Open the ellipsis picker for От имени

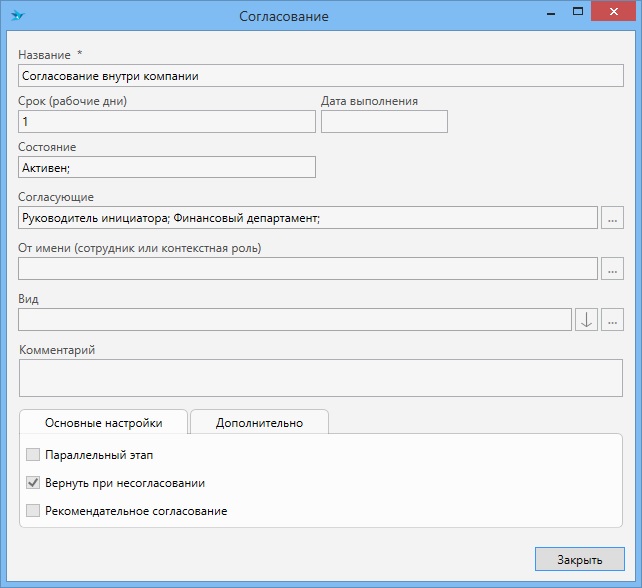pos(613,268)
